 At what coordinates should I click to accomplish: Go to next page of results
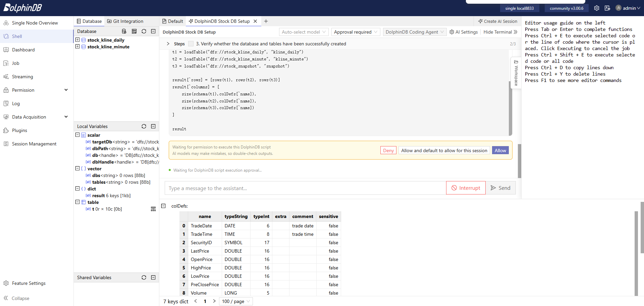click(x=214, y=301)
